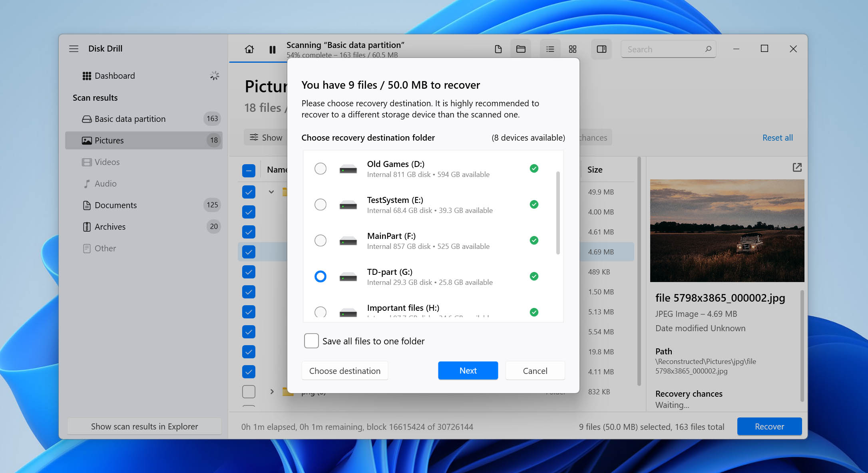Open Other category in sidebar

tap(144, 248)
